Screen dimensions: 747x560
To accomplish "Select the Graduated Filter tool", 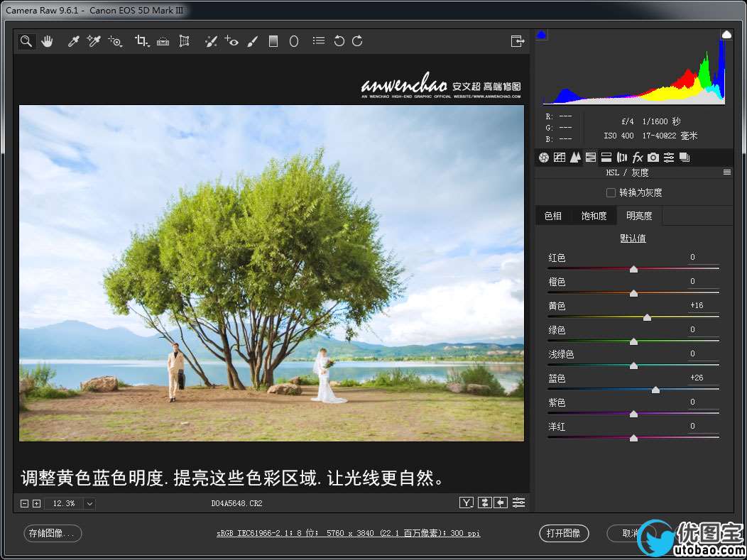I will (273, 41).
